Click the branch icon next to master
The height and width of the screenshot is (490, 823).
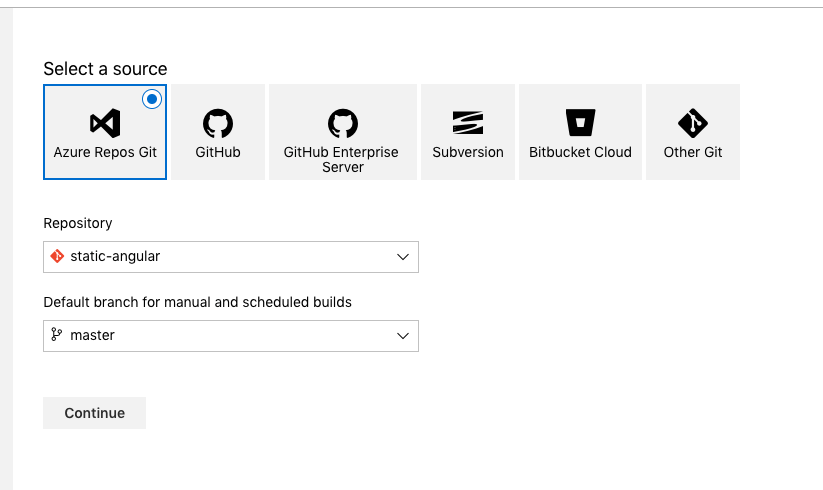(57, 335)
